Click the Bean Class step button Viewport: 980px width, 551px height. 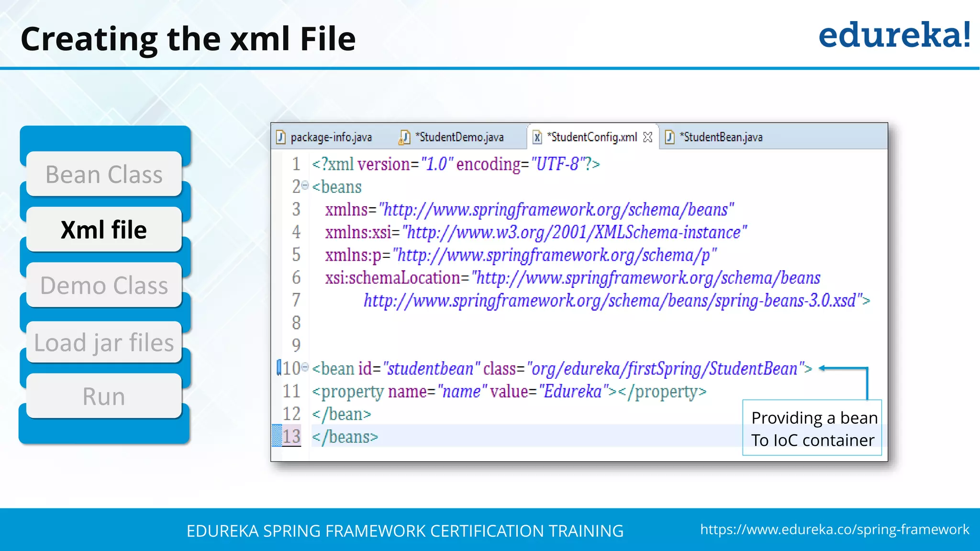(104, 174)
